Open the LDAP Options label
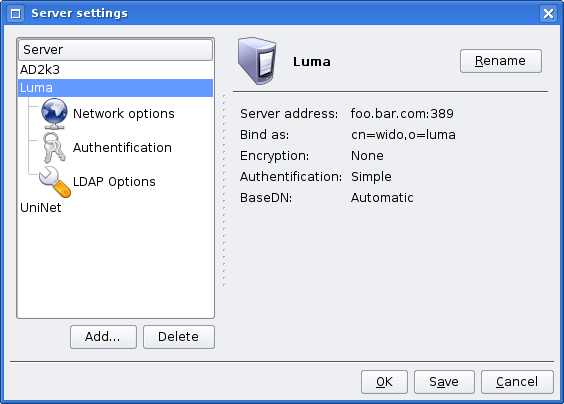 [x=114, y=182]
